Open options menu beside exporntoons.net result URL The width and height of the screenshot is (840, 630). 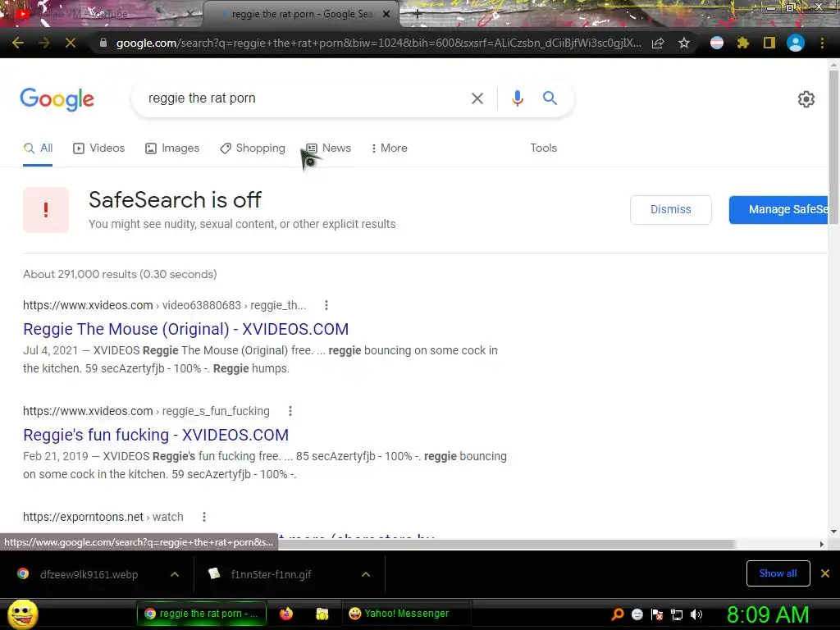pyautogui.click(x=204, y=517)
